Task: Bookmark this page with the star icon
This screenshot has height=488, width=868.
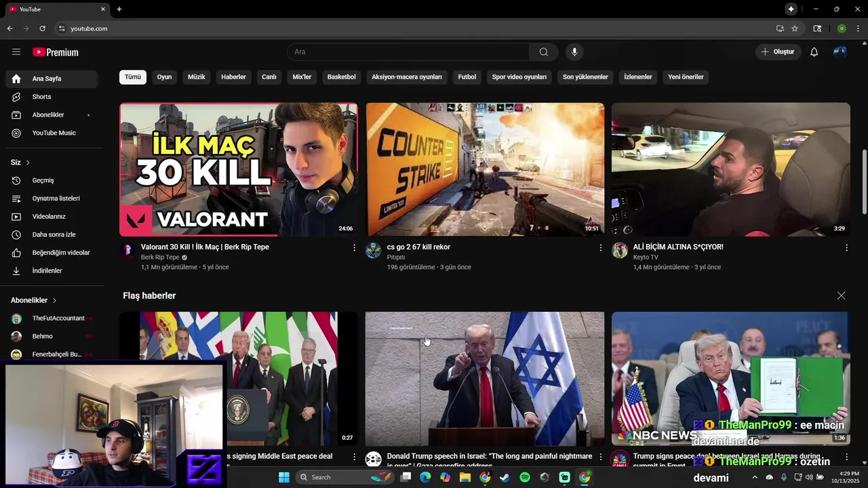Action: (x=795, y=28)
